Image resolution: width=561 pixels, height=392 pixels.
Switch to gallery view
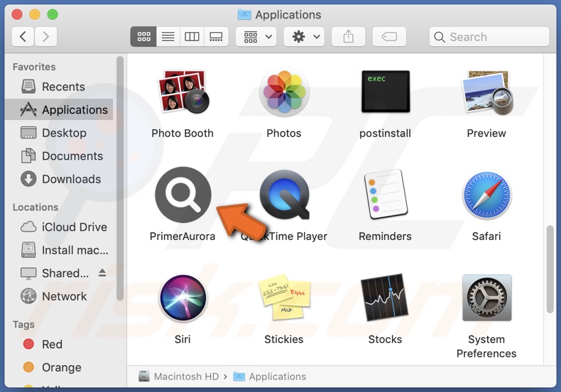pos(216,36)
